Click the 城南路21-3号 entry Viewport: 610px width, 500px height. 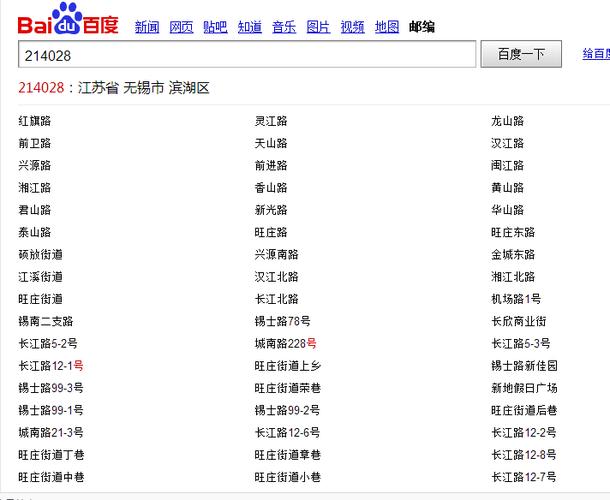click(x=51, y=432)
